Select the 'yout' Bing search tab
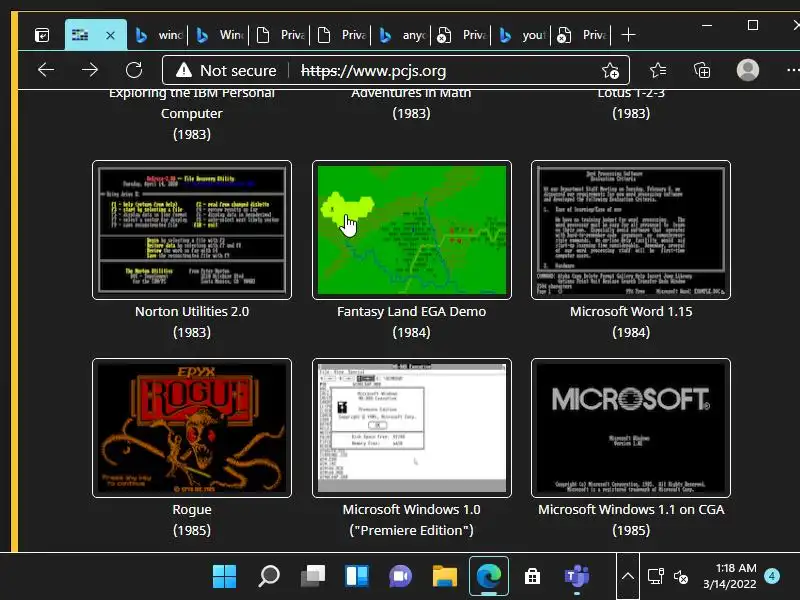 (521, 35)
